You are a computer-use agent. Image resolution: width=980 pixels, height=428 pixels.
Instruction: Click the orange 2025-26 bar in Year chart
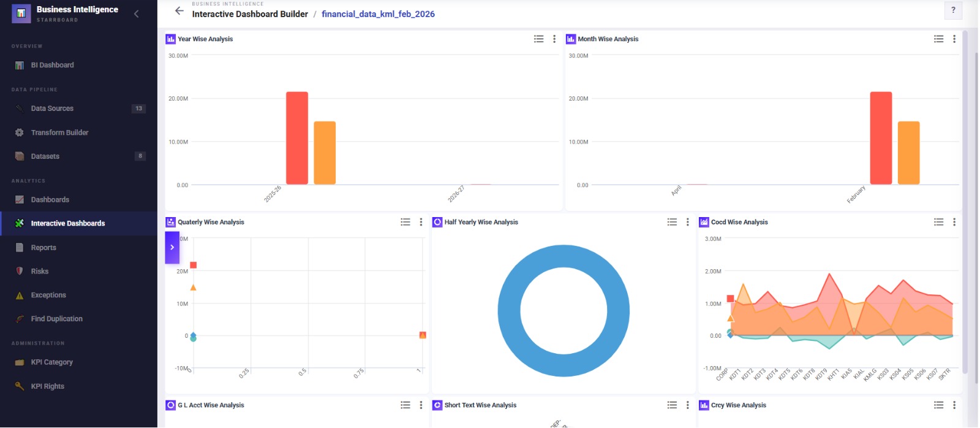click(x=325, y=153)
